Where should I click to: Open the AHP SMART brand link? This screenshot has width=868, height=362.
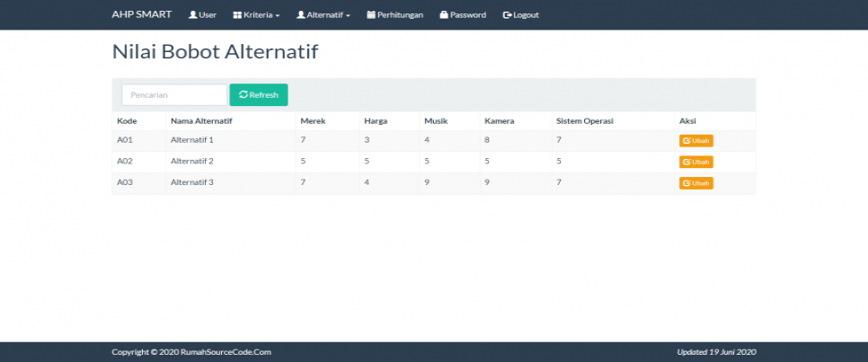coord(142,15)
